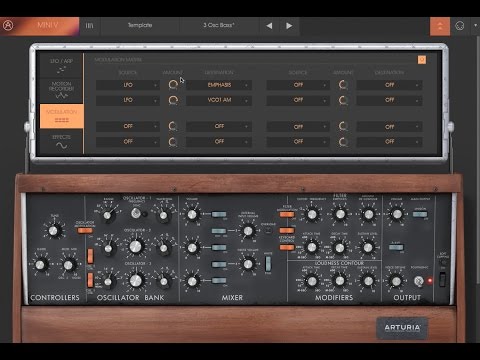Viewport: 480px width, 360px height.
Task: Open the MIDI settings icon in top bar
Action: click(460, 26)
